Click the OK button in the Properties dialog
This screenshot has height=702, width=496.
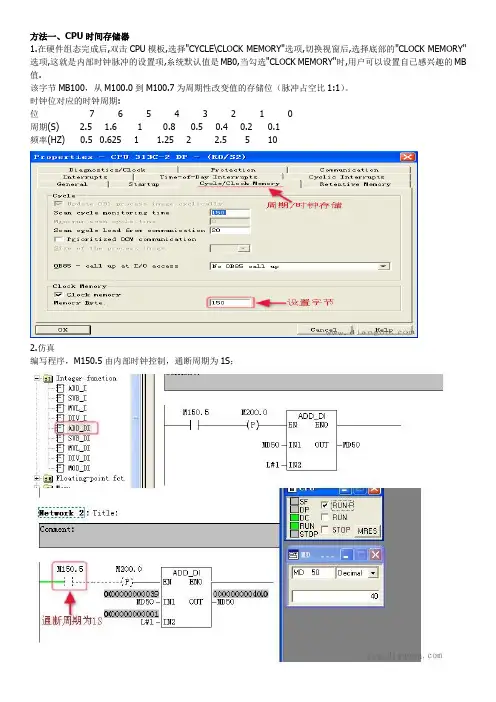(x=63, y=330)
